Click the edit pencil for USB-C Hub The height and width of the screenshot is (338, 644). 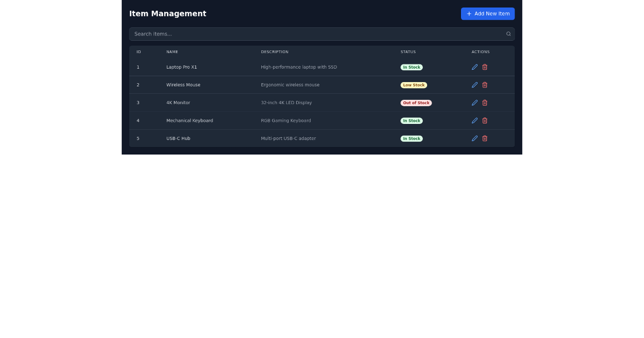coord(474,138)
